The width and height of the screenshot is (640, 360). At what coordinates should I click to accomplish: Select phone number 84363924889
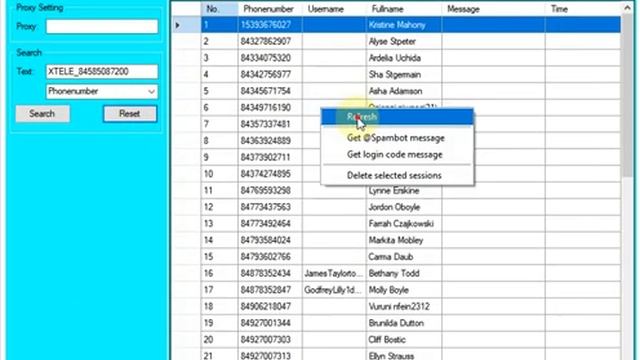[270, 141]
